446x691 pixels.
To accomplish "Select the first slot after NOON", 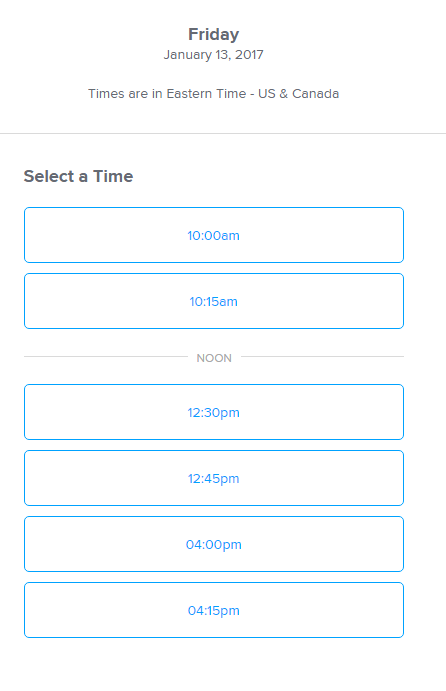I will 214,412.
